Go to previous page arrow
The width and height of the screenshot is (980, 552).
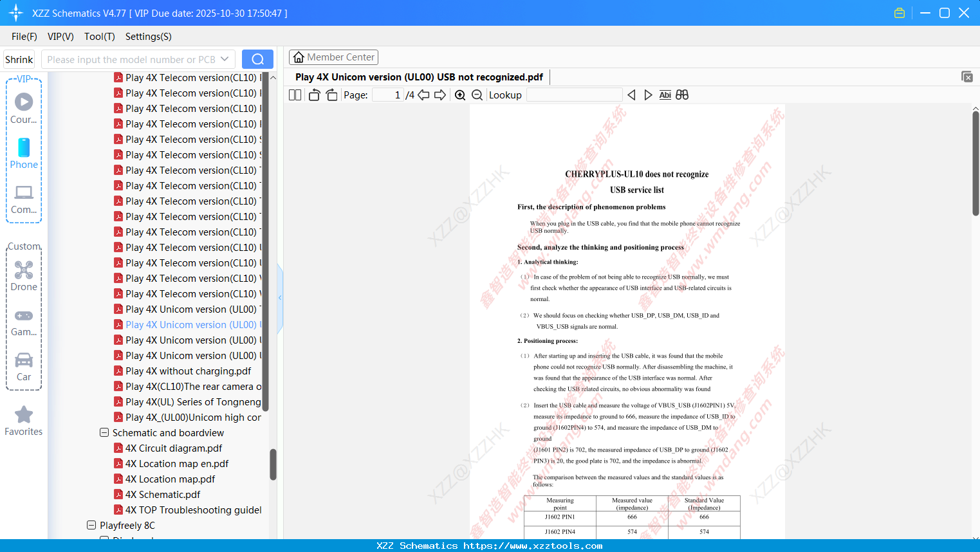[423, 95]
